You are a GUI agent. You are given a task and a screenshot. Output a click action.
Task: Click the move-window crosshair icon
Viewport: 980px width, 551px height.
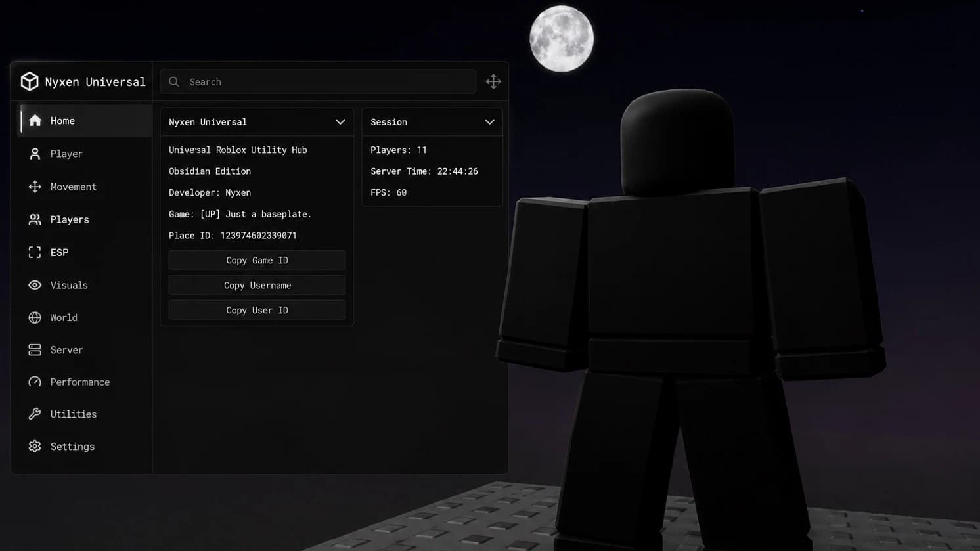493,81
